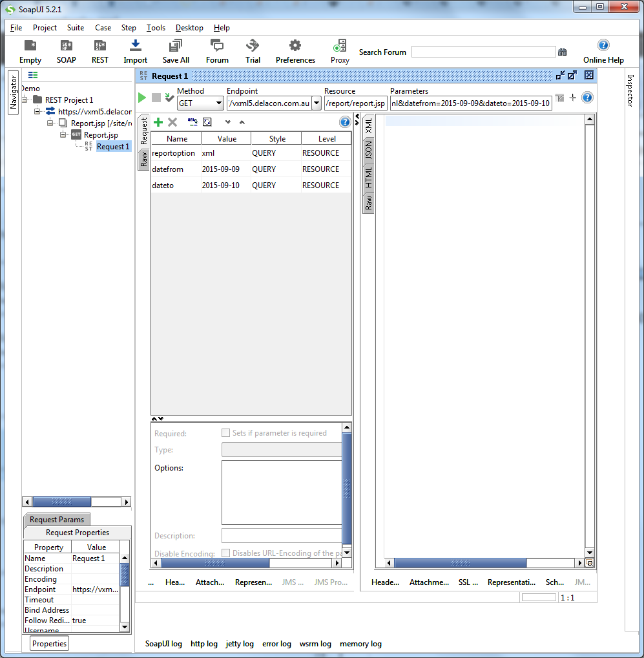Click the square icon right of the URL icon
This screenshot has height=658, width=644.
(207, 122)
